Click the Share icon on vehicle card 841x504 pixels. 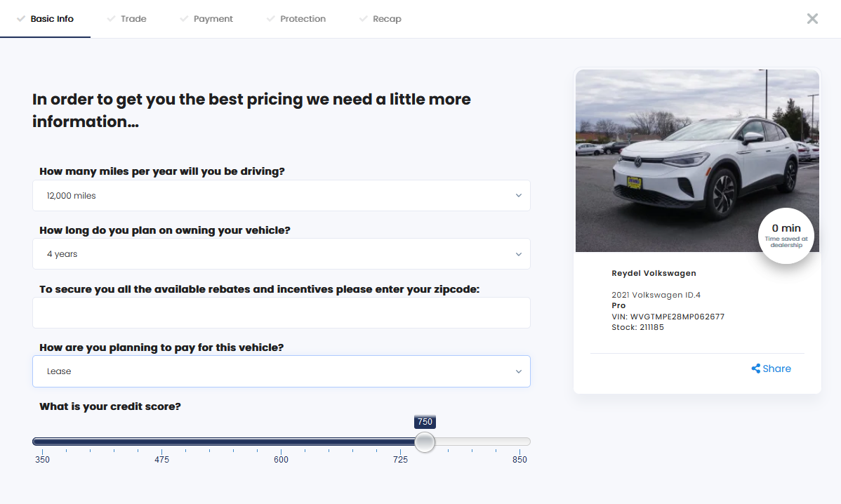click(x=756, y=369)
